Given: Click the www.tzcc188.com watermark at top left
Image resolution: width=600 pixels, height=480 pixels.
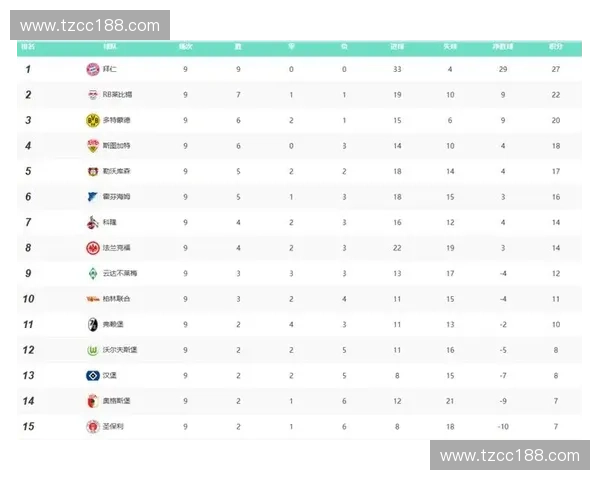Looking at the screenshot, I should point(90,25).
